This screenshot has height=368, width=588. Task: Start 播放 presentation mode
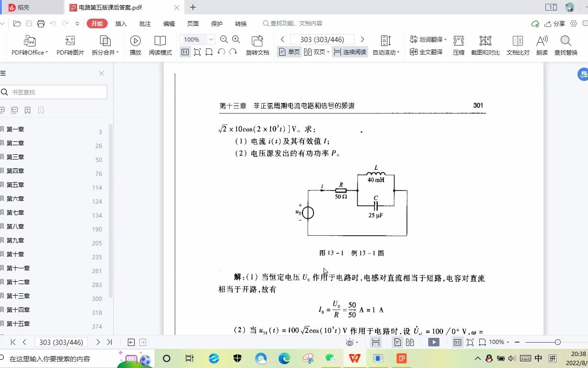pyautogui.click(x=136, y=46)
